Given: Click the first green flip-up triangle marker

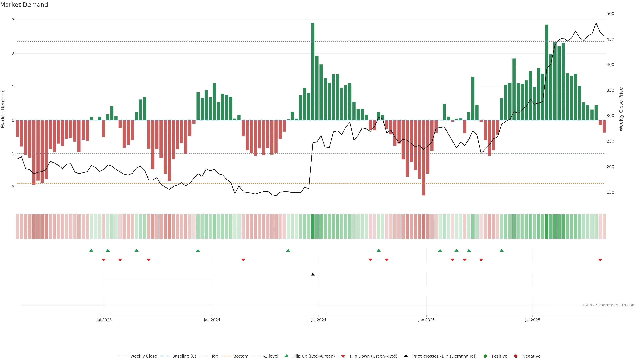Looking at the screenshot, I should coord(91,250).
